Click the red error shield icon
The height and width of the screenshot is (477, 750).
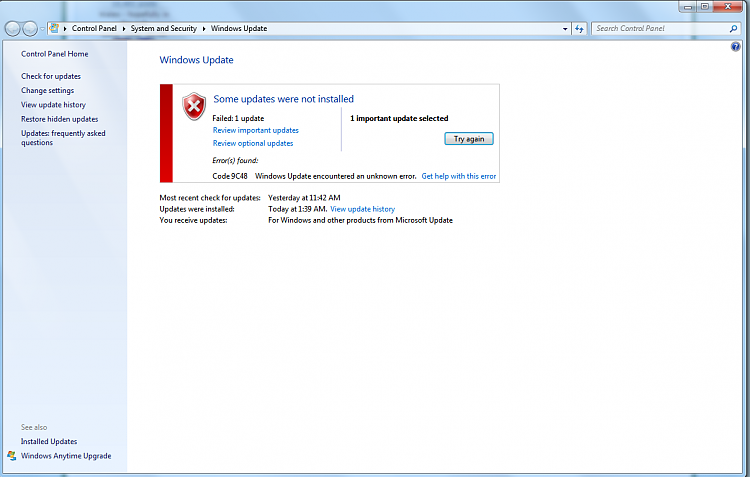coord(194,106)
